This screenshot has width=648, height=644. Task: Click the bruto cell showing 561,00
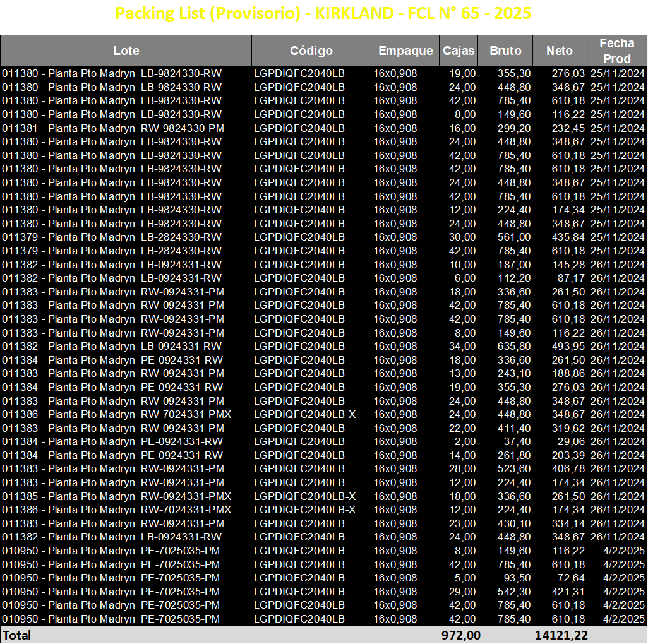514,237
